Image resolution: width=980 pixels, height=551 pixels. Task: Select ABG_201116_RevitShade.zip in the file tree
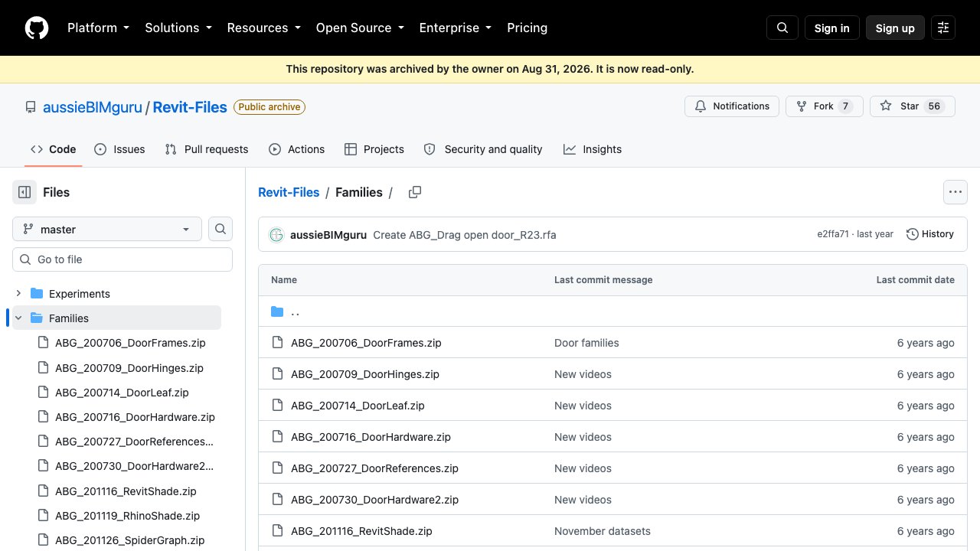[x=126, y=491]
